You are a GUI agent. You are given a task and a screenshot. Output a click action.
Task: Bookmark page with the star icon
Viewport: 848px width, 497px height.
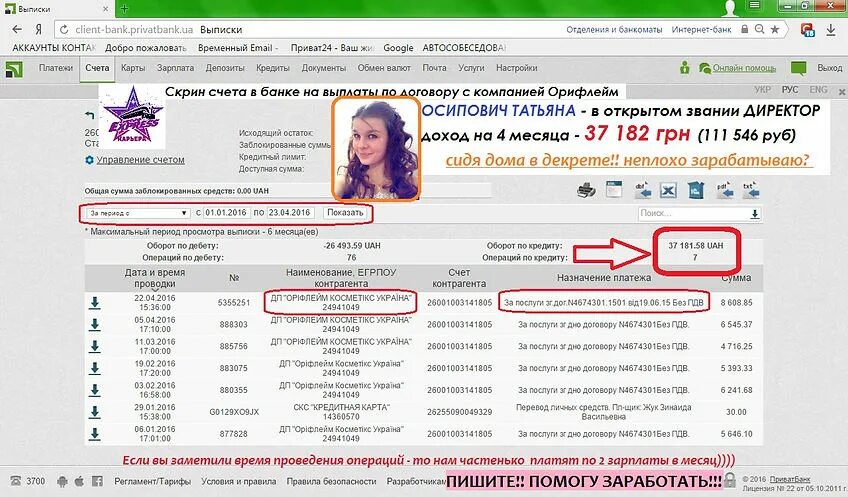tap(774, 29)
